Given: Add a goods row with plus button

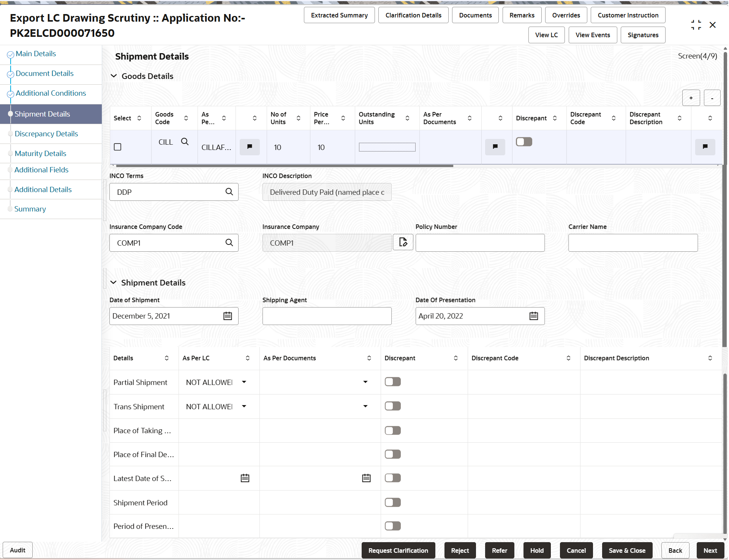Looking at the screenshot, I should tap(691, 98).
